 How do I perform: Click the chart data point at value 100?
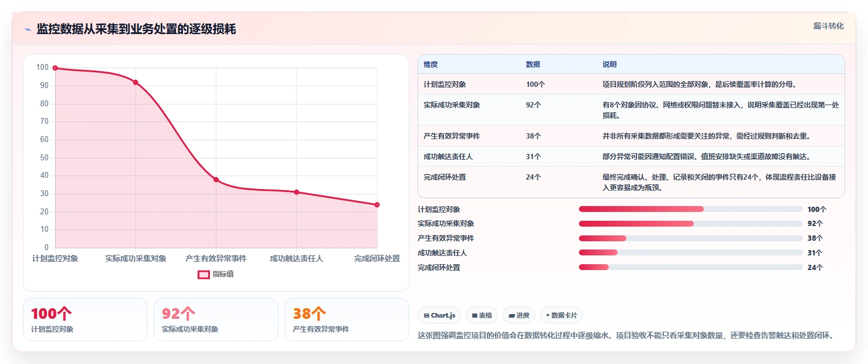click(55, 68)
